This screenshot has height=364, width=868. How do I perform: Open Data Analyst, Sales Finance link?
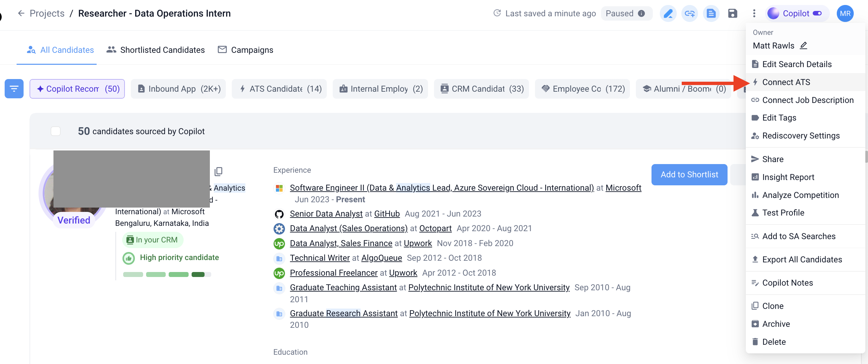pos(341,243)
